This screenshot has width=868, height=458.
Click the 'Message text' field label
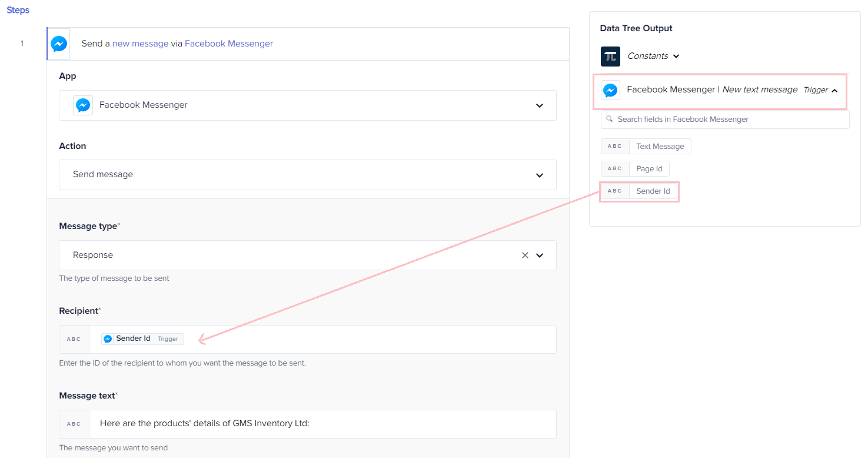[x=87, y=396]
